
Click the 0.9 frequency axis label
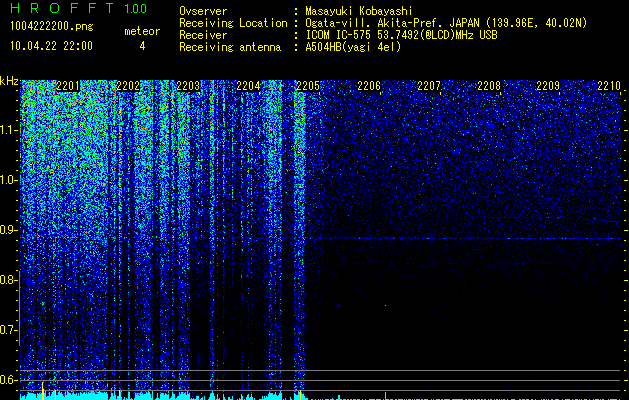[8, 230]
